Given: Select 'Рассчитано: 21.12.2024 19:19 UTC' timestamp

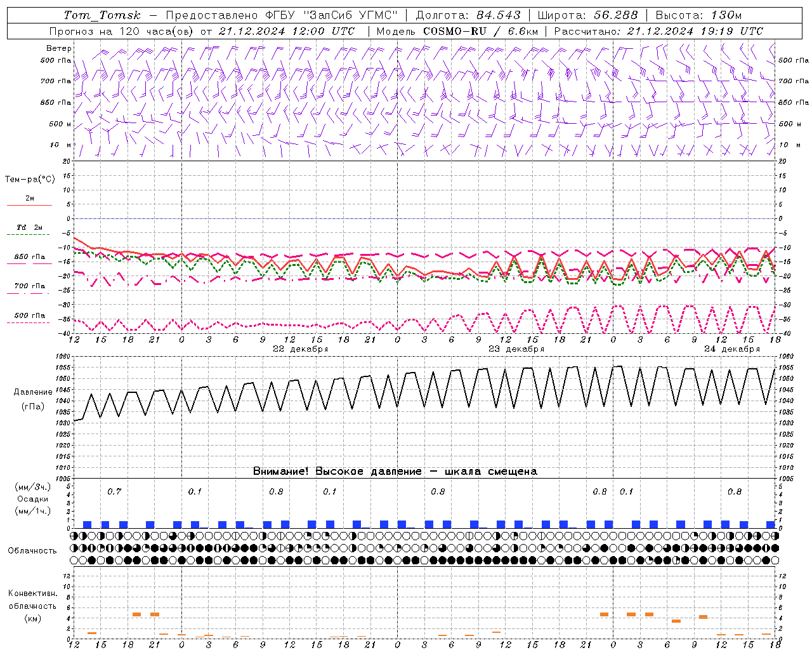Looking at the screenshot, I should coord(659,31).
